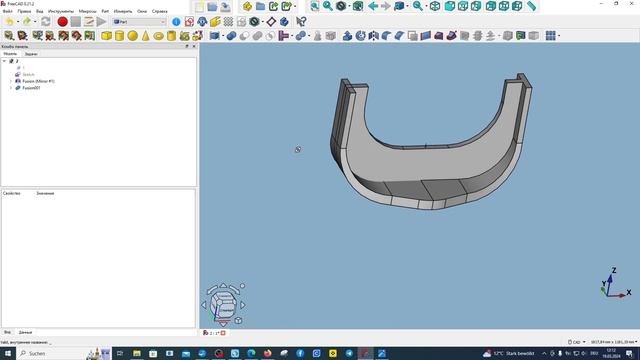Open the Part menu
The width and height of the screenshot is (640, 360).
(105, 11)
